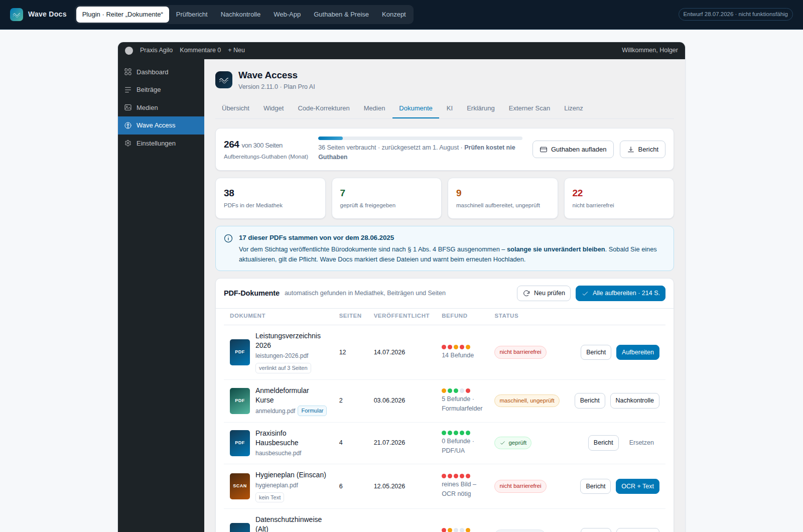Click the 'verlinkt auf 3 Seiten' tag
The height and width of the screenshot is (532, 803).
pos(283,368)
